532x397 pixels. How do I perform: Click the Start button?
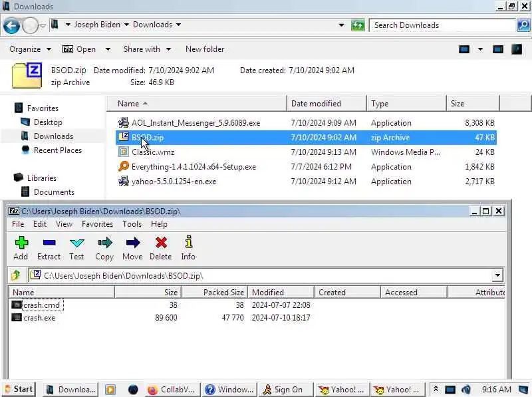coord(19,389)
